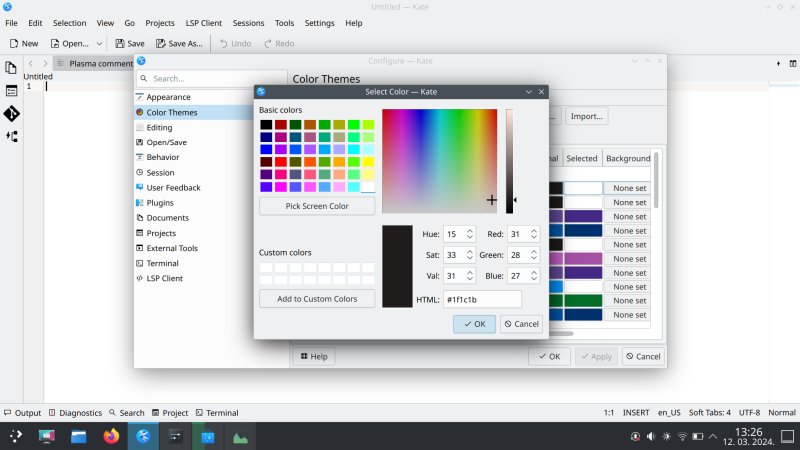Click the first None set background cell
800x450 pixels.
[x=628, y=188]
